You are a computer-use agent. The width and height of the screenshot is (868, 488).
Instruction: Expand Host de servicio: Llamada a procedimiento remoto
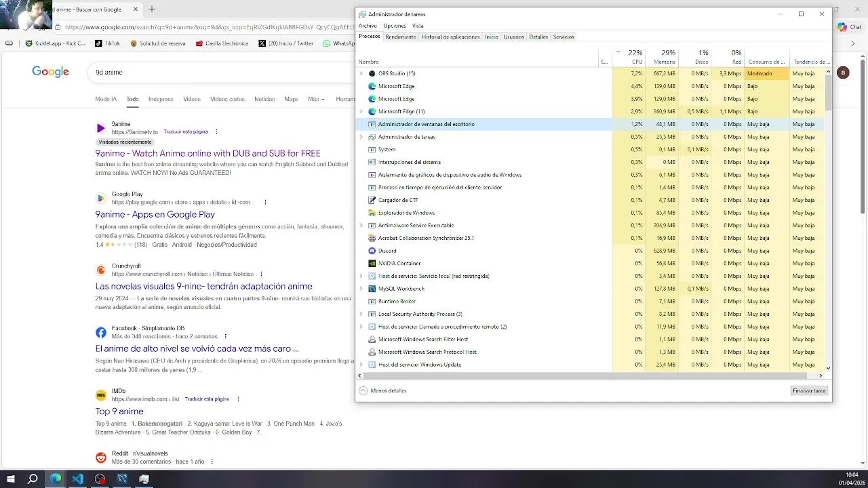361,327
